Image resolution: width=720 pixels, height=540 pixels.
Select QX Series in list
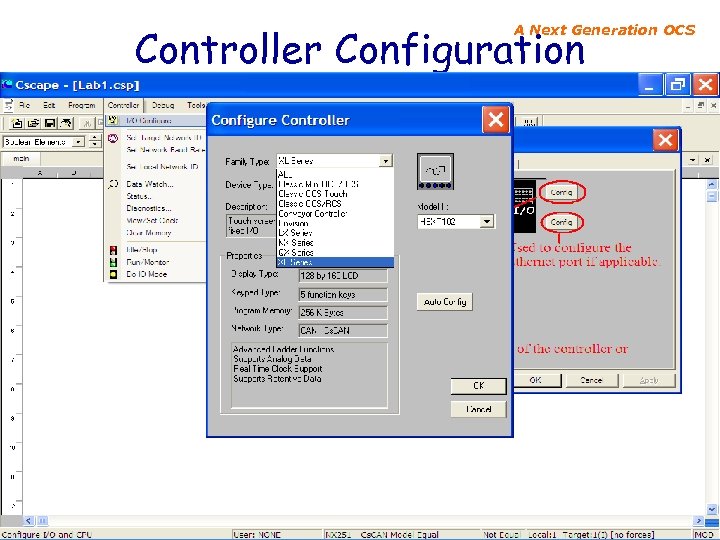coord(335,252)
